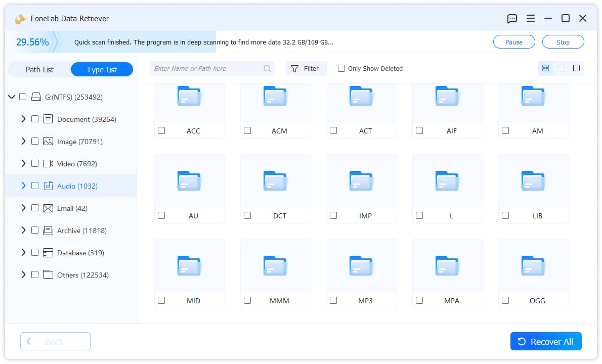This screenshot has width=602, height=364.
Task: Open the LIB folder icon
Action: point(533,180)
